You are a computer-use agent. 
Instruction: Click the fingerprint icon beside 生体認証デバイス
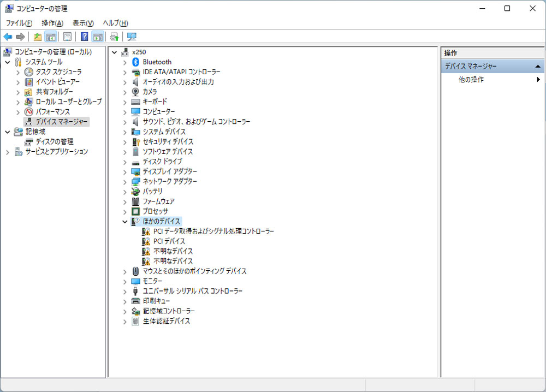(x=135, y=321)
